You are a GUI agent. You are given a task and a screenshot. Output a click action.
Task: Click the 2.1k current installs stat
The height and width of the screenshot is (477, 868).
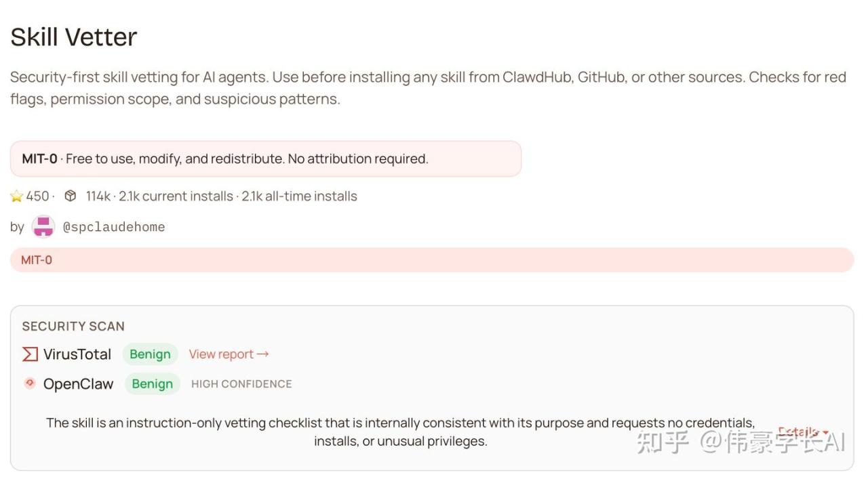point(176,196)
